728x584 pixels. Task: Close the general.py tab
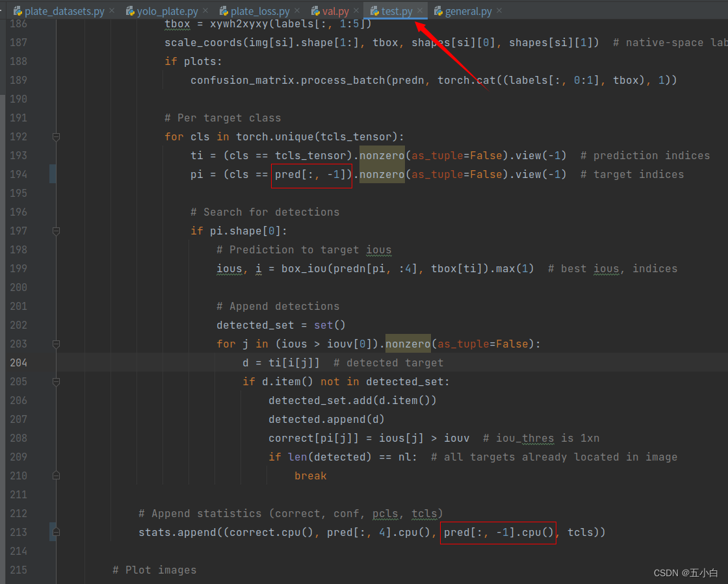coord(499,11)
